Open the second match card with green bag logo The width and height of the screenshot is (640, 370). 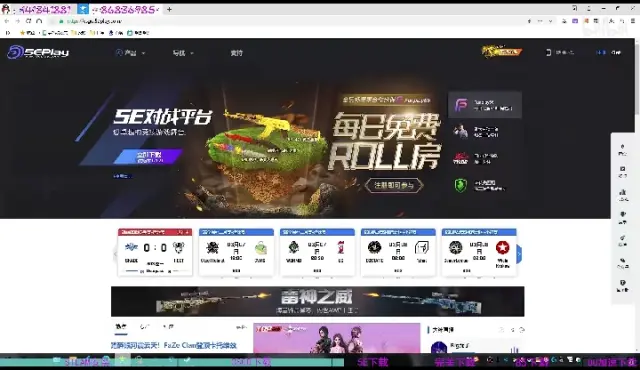(x=236, y=252)
